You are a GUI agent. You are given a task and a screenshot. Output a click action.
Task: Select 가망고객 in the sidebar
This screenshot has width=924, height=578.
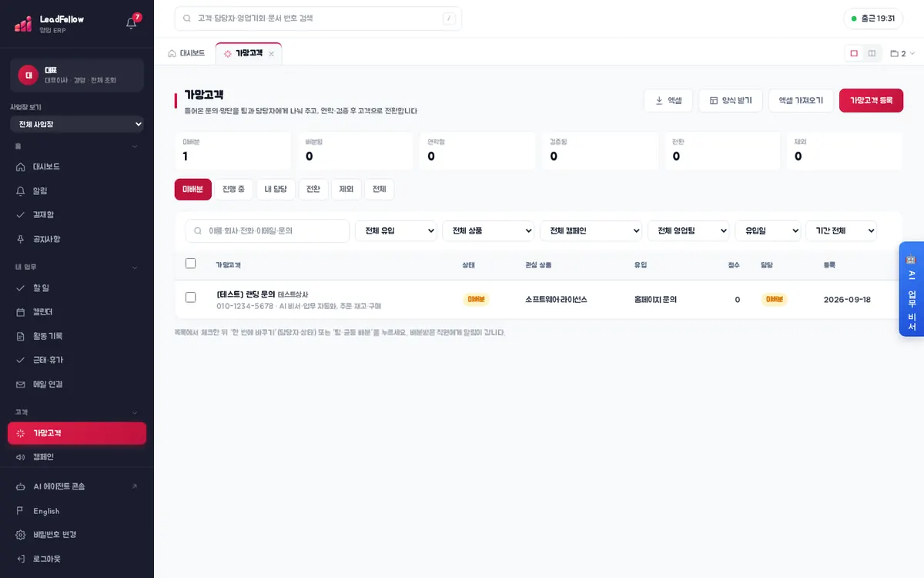[x=77, y=433]
